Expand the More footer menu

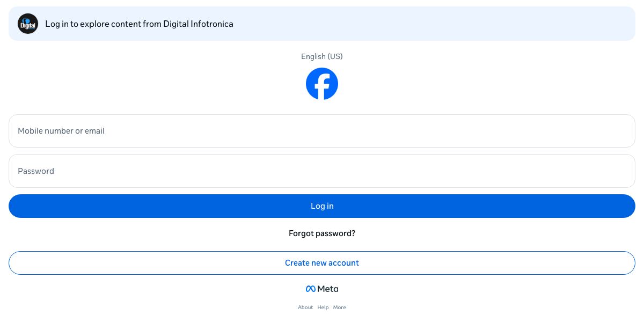(339, 308)
